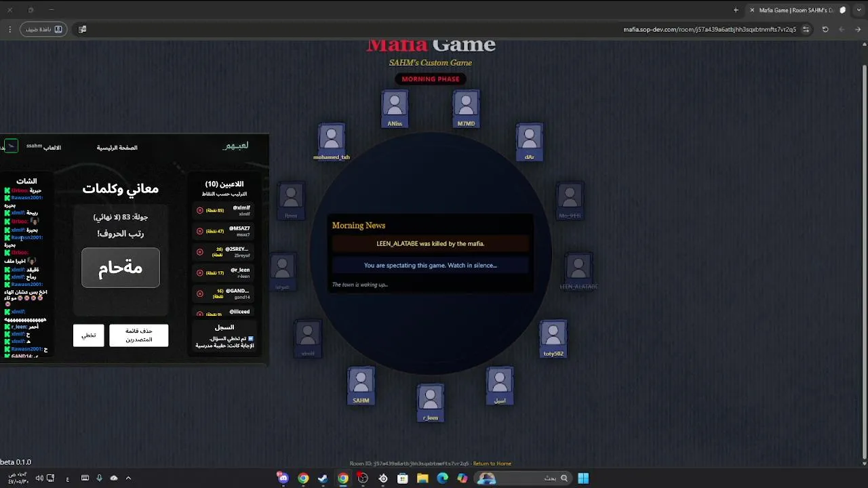Open Steam from the taskbar
The image size is (868, 488).
[323, 478]
